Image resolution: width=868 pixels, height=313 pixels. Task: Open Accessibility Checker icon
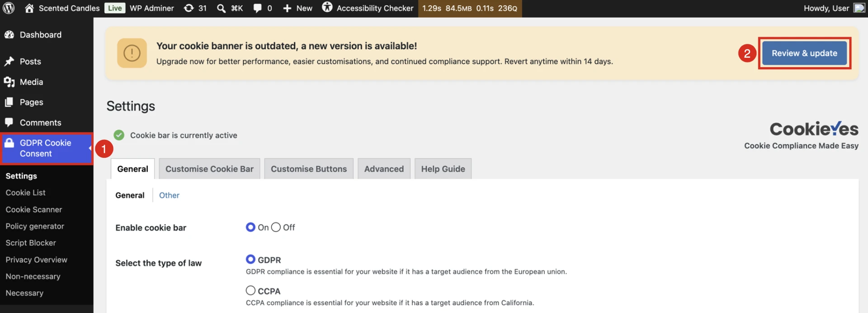[x=327, y=8]
